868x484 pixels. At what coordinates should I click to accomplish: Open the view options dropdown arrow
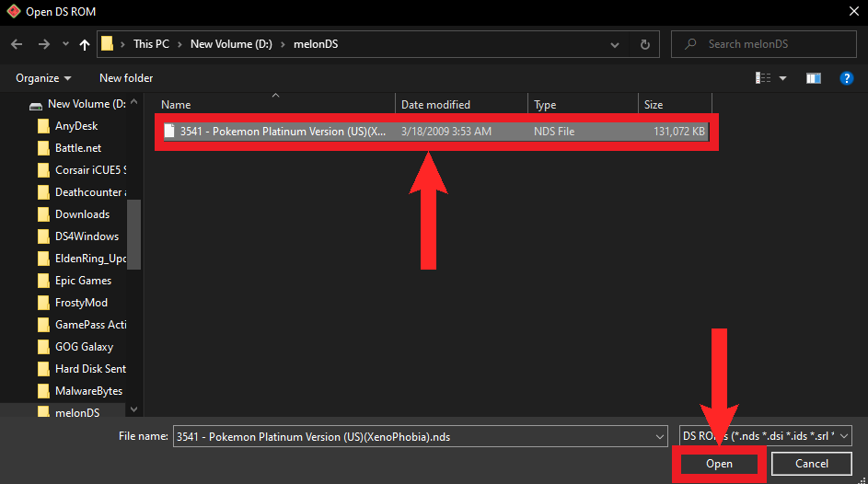[x=782, y=78]
